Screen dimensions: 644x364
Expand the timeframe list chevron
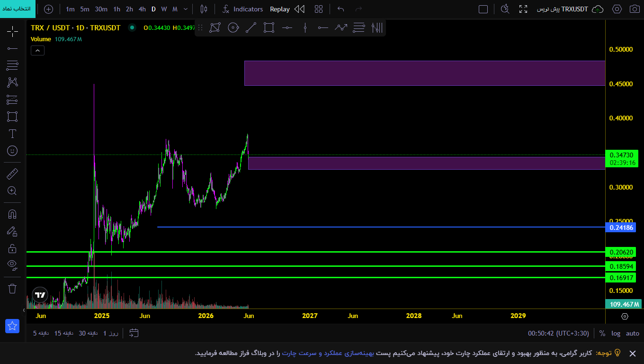click(186, 9)
